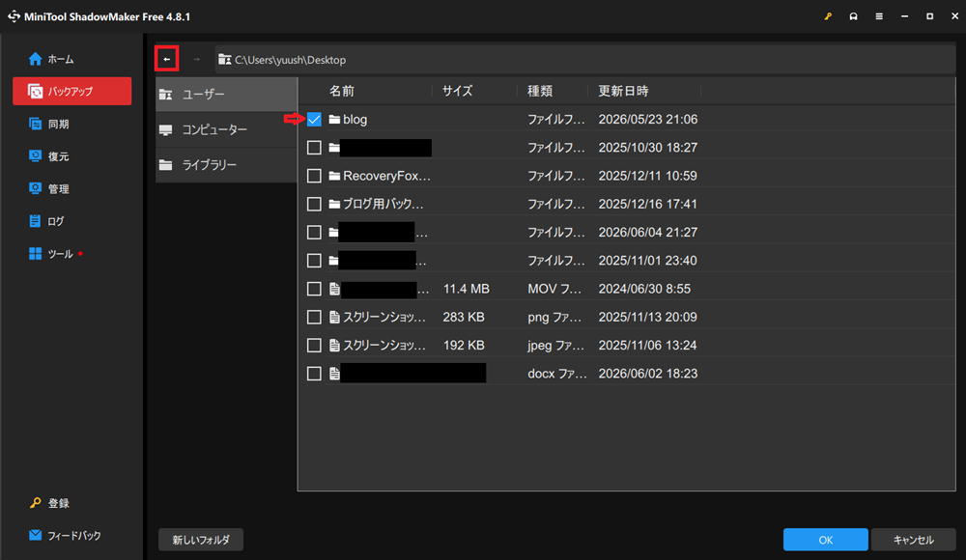
Task: Select the バックアップ sidebar item
Action: (x=72, y=91)
